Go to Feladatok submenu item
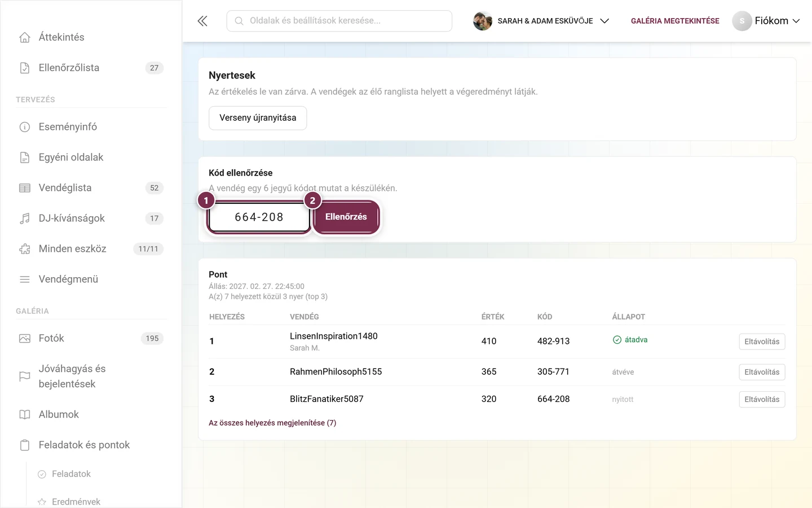The height and width of the screenshot is (508, 812). (x=71, y=474)
